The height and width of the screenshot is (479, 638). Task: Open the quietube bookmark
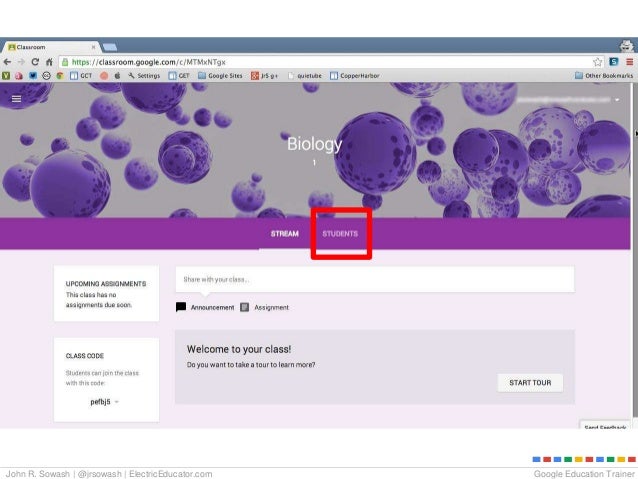[304, 76]
